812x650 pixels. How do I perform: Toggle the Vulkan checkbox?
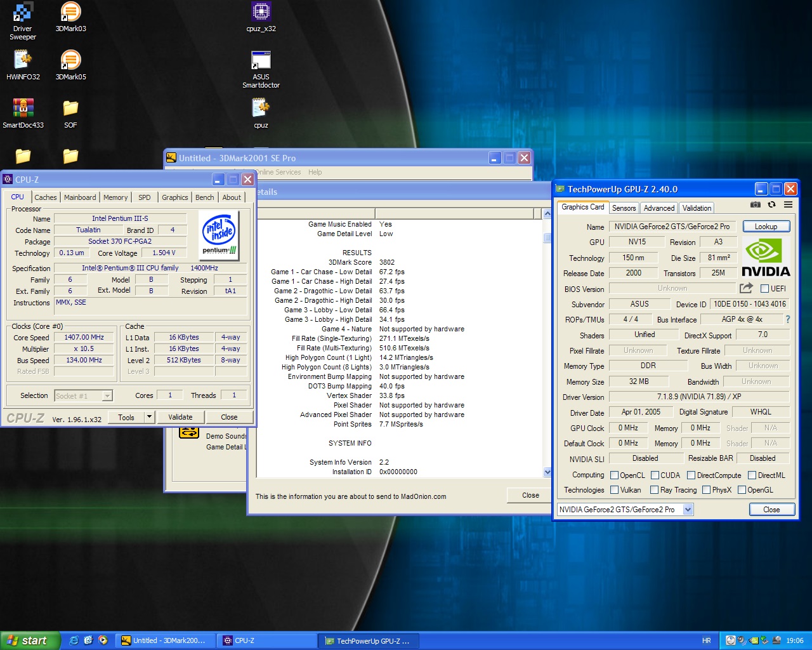pos(614,489)
